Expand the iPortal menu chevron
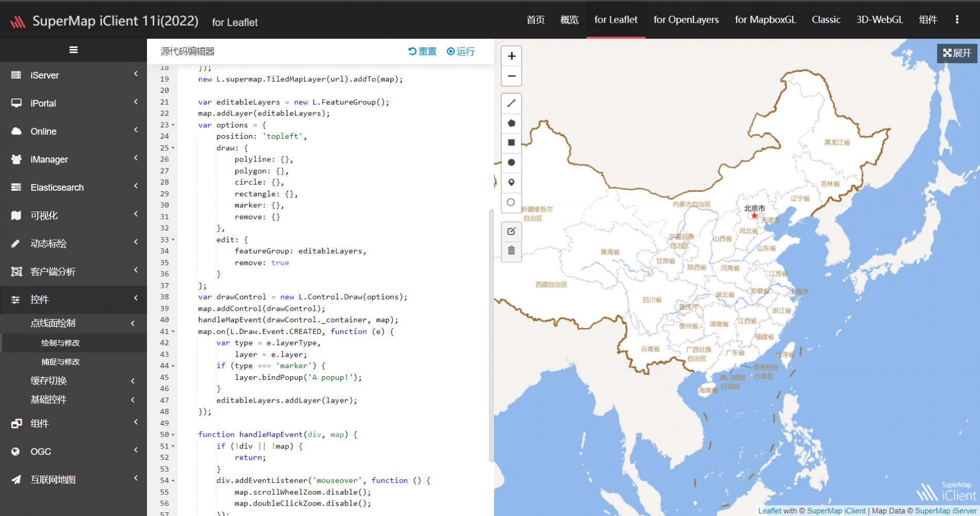This screenshot has height=516, width=980. pyautogui.click(x=136, y=102)
